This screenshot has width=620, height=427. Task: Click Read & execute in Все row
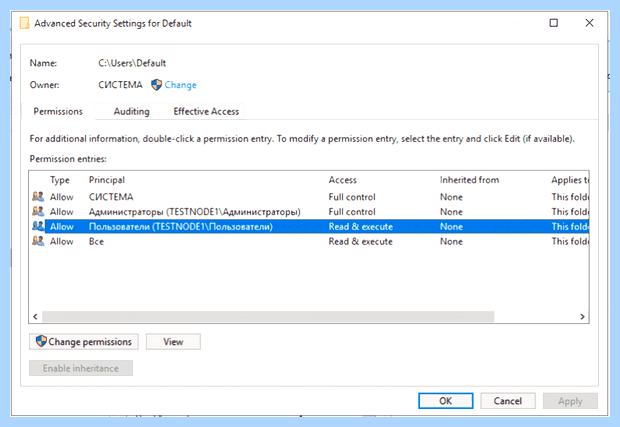pos(361,242)
